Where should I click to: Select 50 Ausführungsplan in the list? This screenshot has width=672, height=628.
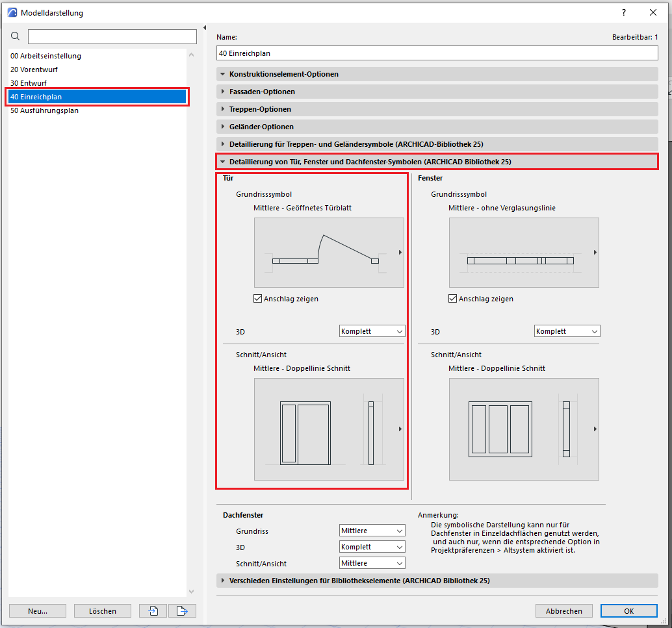click(44, 110)
